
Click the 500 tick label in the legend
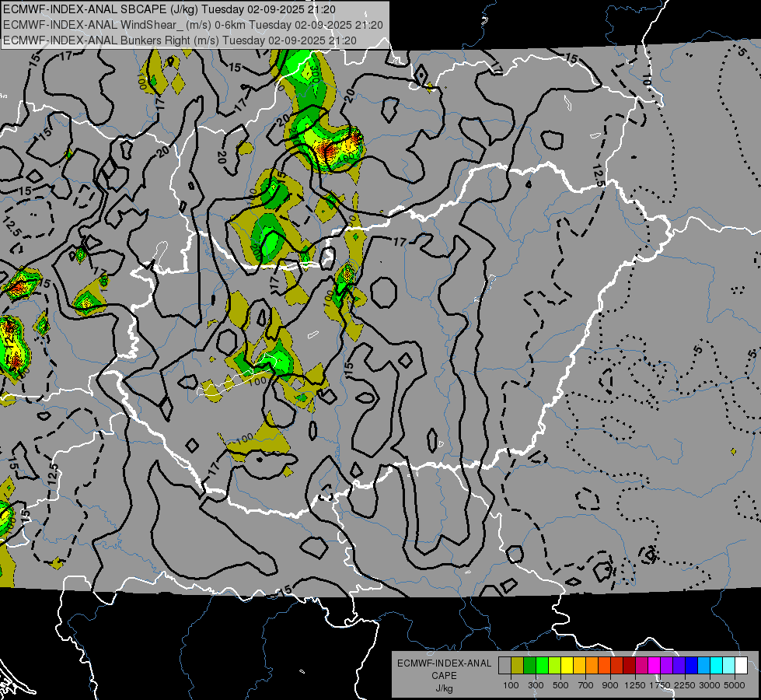click(560, 685)
